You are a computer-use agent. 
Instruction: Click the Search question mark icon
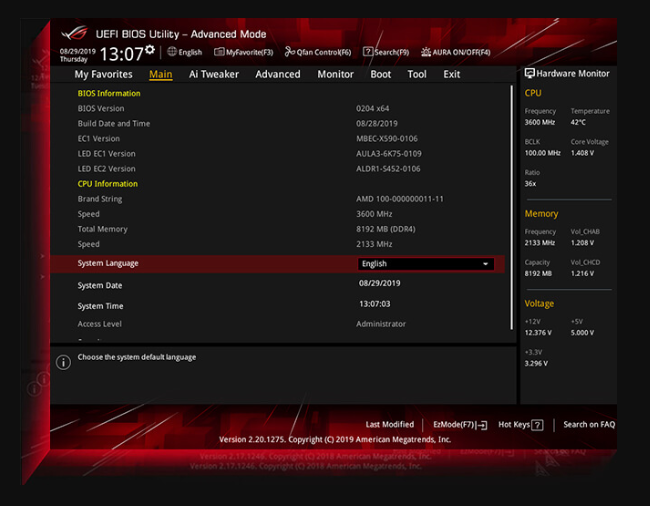368,51
